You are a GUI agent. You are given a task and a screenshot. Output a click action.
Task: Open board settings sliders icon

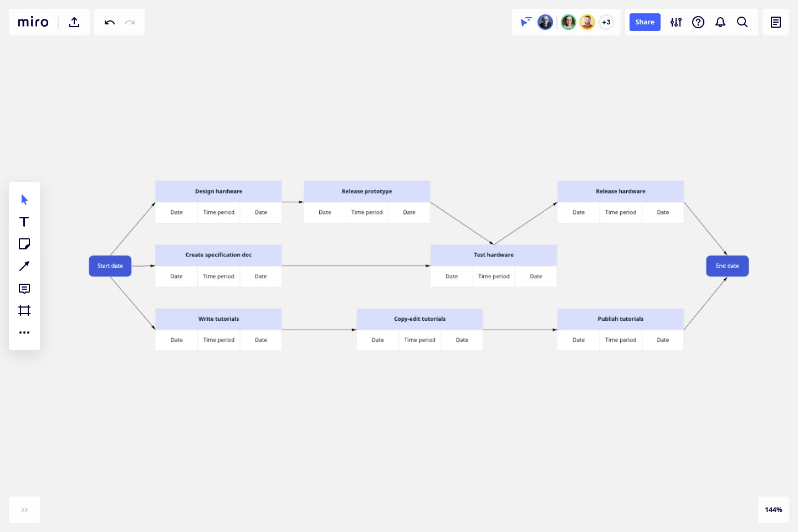click(676, 22)
